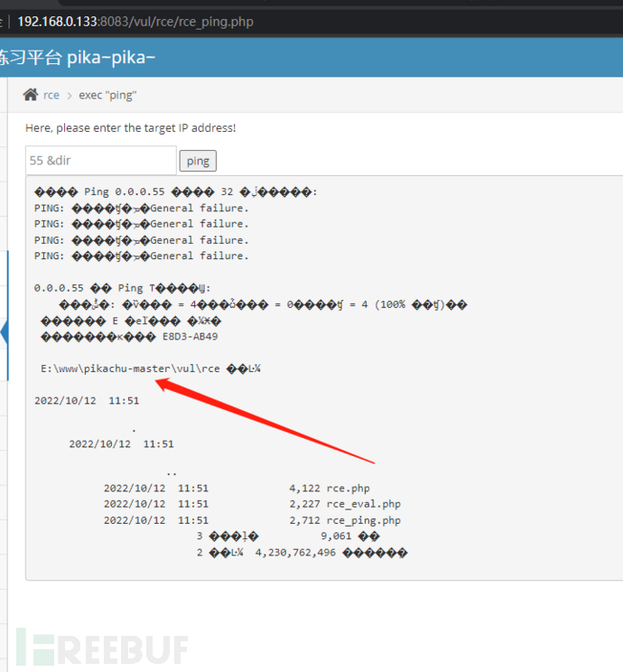
Task: Click the 4,230,762,496 free bytes value
Action: pos(295,553)
